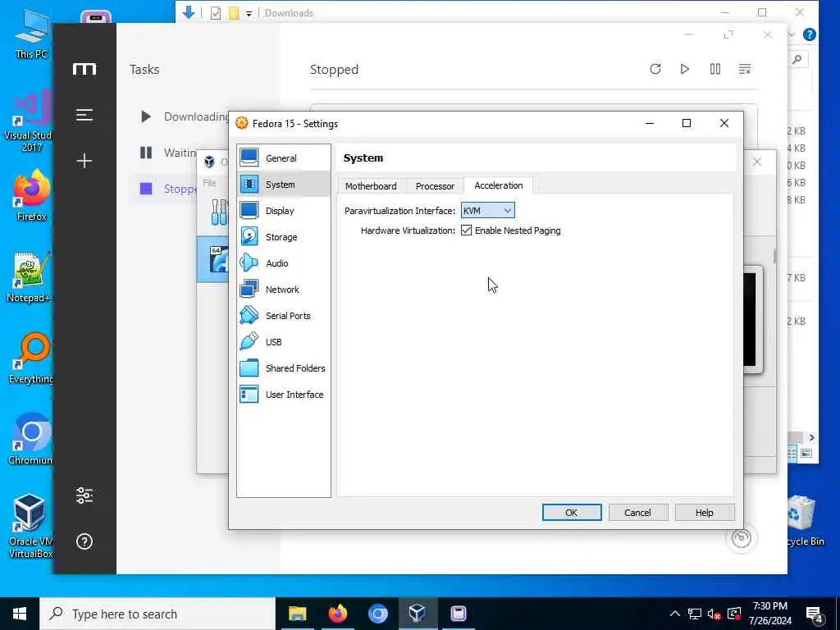Open Shared Folders settings category
840x630 pixels.
(283, 368)
